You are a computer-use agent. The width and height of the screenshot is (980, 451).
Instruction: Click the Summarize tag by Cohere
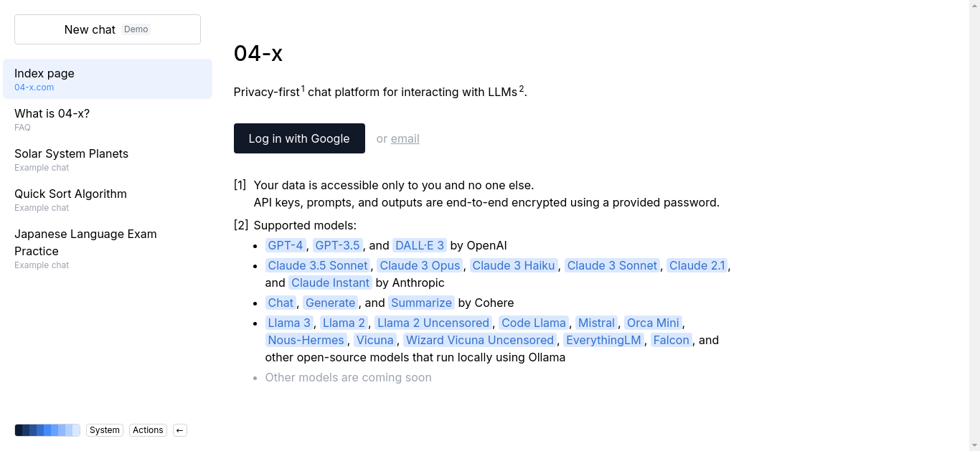[x=422, y=303]
